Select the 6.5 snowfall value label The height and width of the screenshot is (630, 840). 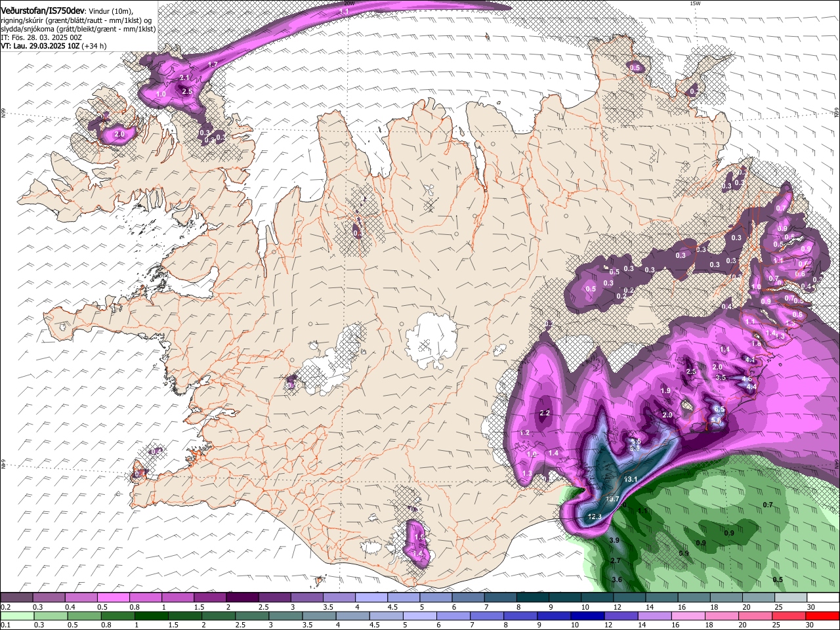719,409
